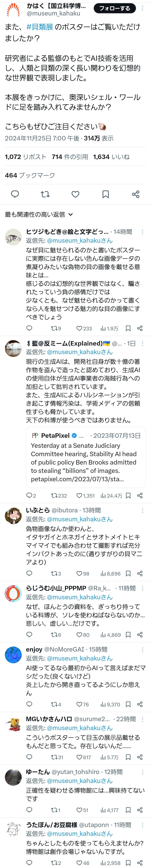Open more options on ヒツジもどき's reply

[143, 232]
